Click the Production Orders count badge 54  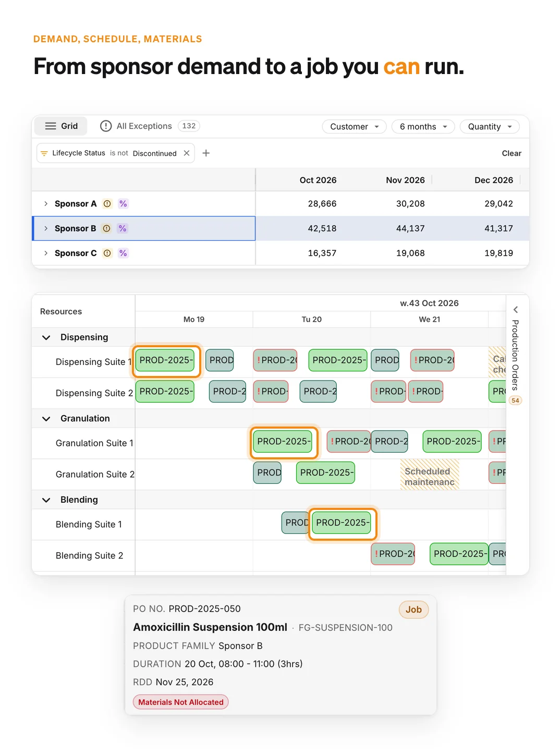[515, 400]
